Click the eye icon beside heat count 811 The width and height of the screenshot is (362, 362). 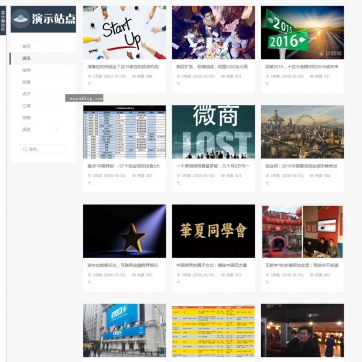(223, 76)
